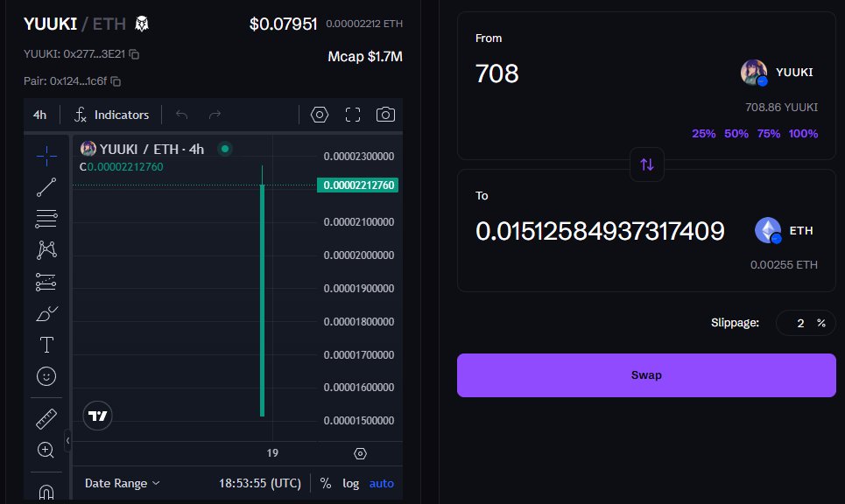The width and height of the screenshot is (845, 504).
Task: Click the close value C0.00002212760 in legend
Action: [x=121, y=167]
